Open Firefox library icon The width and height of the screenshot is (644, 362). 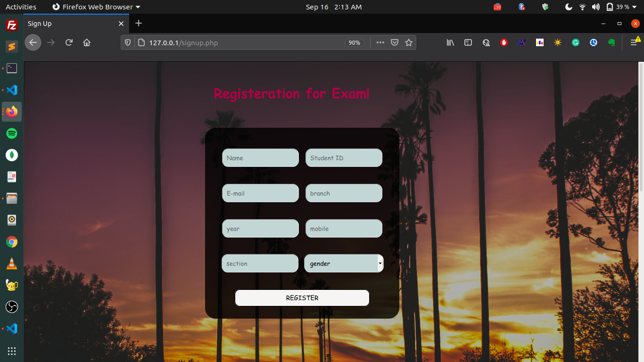[450, 42]
